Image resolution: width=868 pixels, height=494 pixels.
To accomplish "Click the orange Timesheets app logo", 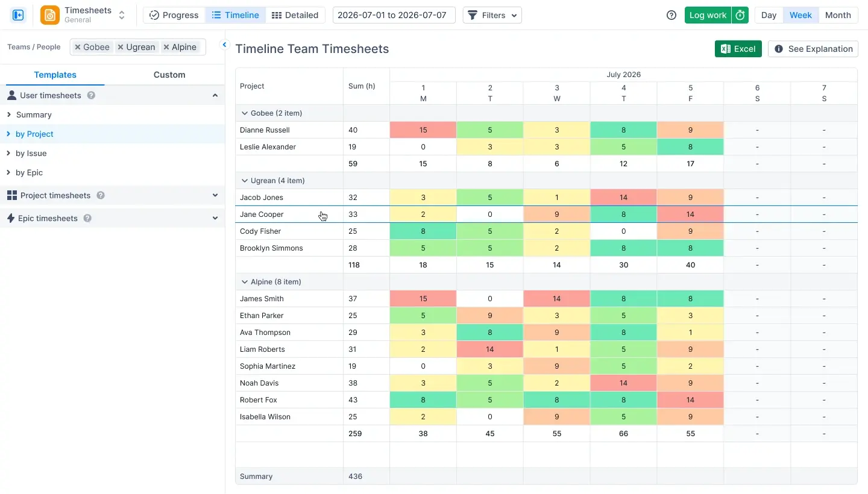I will pyautogui.click(x=50, y=15).
